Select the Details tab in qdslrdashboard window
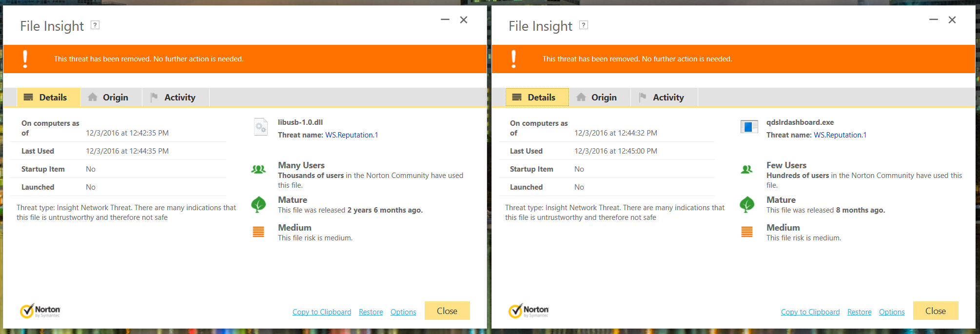Image resolution: width=980 pixels, height=334 pixels. coord(537,98)
